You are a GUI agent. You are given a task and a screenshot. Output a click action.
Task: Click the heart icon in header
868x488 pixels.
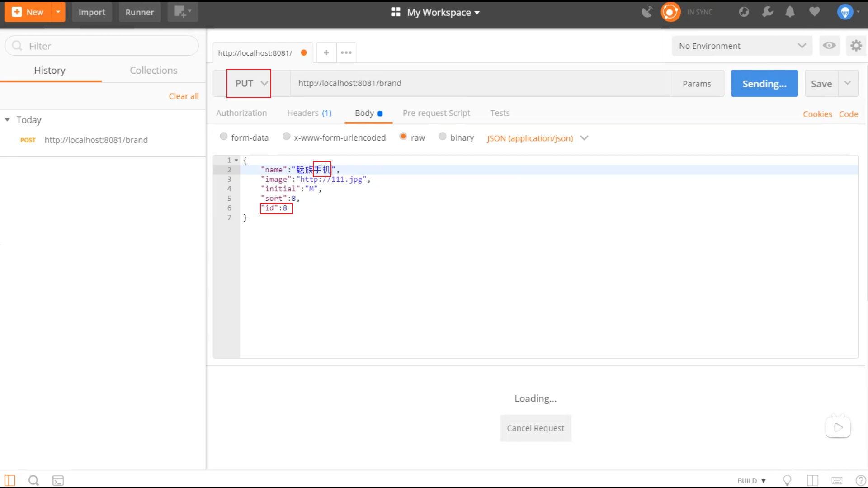click(814, 12)
